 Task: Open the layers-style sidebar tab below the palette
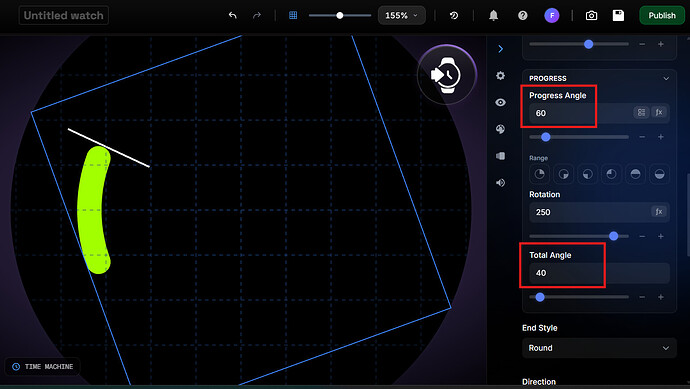[x=500, y=156]
